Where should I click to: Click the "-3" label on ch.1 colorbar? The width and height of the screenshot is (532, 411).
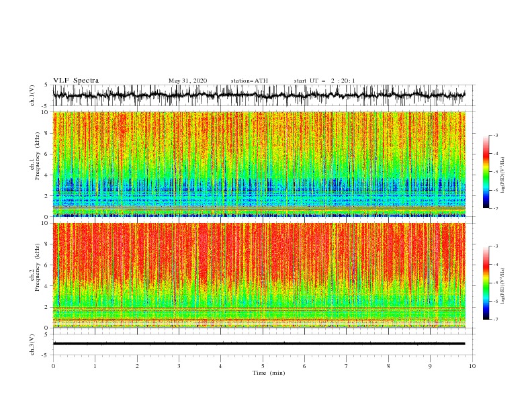[495, 135]
